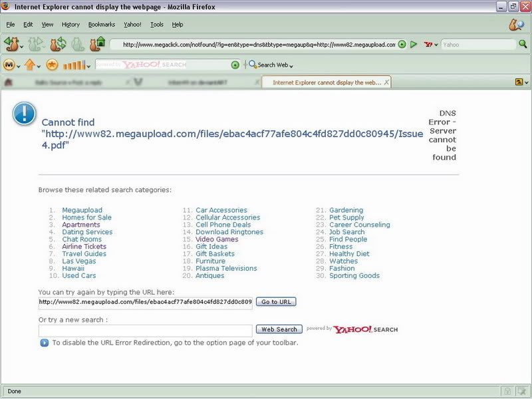
Task: Expand the Yahoo search engine selector arrow
Action: pos(436,45)
